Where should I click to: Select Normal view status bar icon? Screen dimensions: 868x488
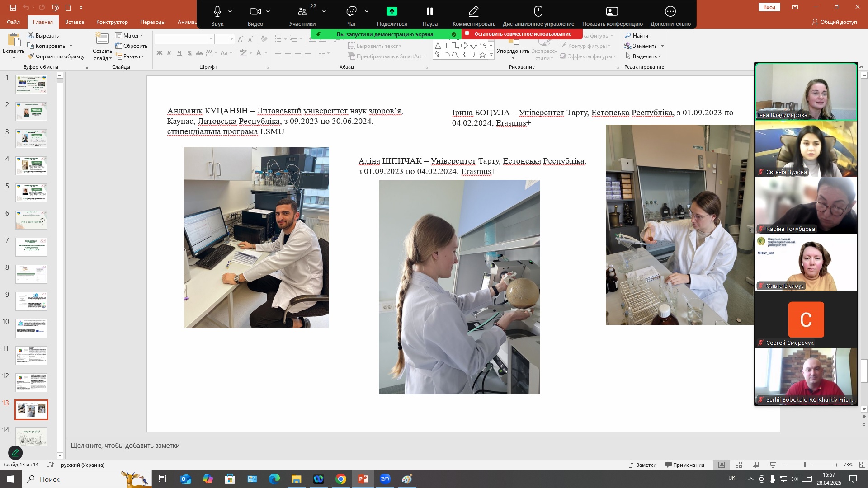click(x=722, y=465)
